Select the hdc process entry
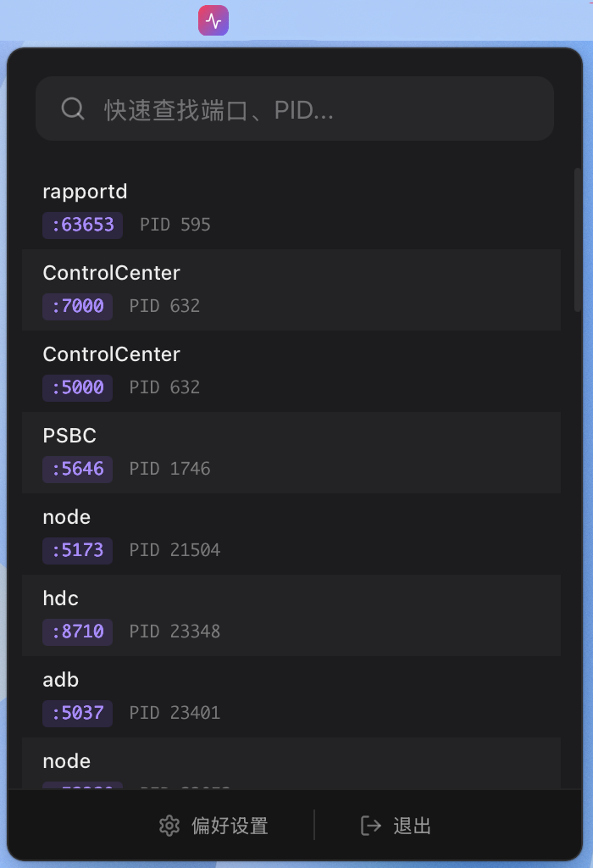The image size is (593, 868). click(x=292, y=613)
